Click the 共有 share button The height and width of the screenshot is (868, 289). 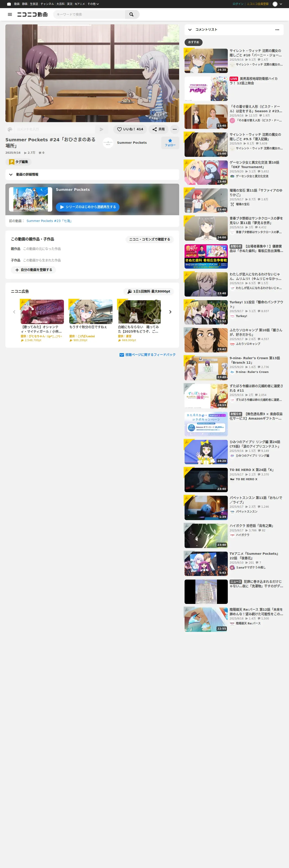[158, 129]
